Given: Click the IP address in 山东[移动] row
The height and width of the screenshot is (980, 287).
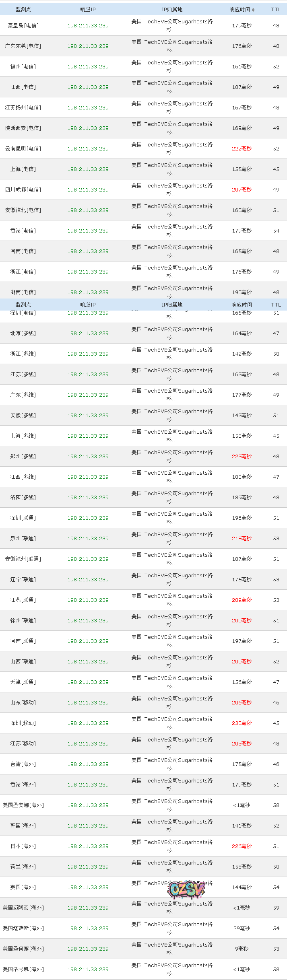Looking at the screenshot, I should pos(88,702).
